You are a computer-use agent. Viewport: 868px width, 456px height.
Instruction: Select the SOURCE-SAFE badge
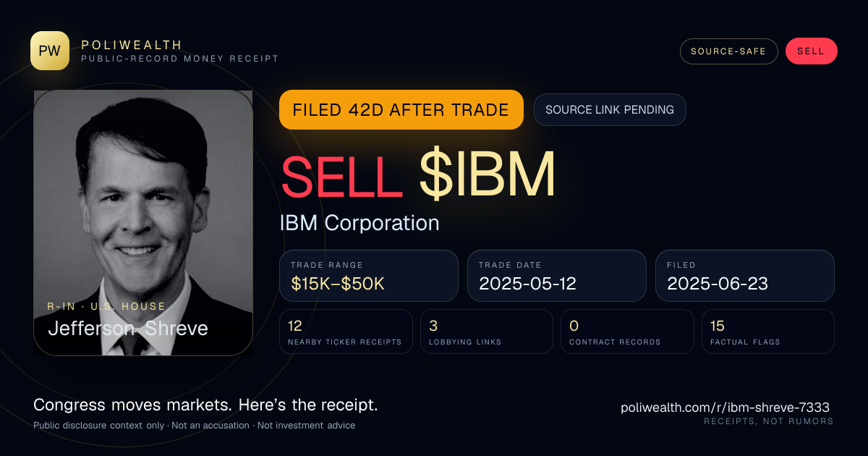[728, 51]
